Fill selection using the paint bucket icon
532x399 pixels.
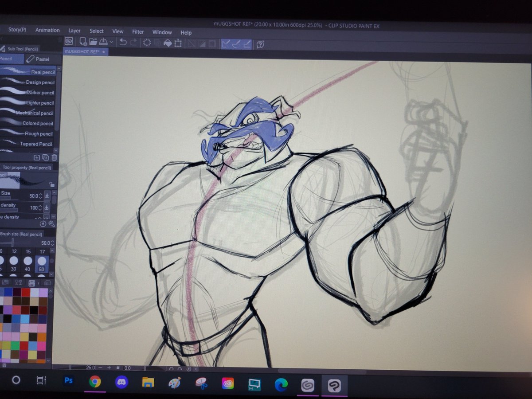coord(168,43)
